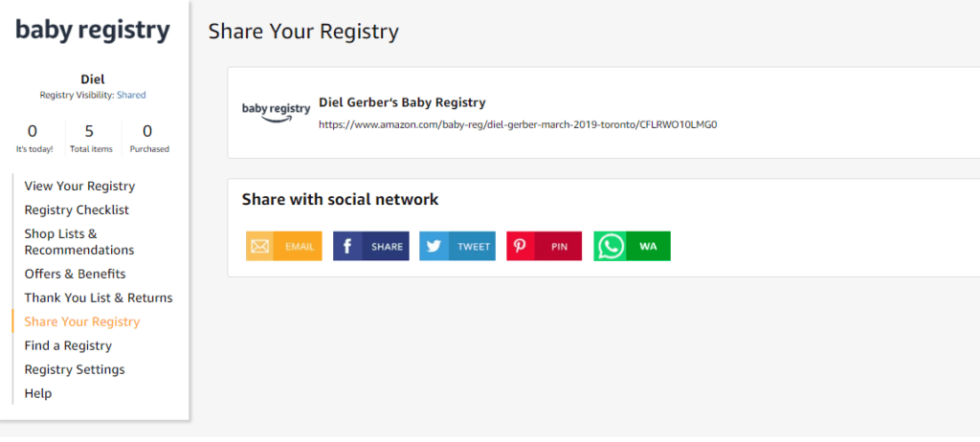The width and height of the screenshot is (980, 442).
Task: Click the registry URL link
Action: (518, 124)
